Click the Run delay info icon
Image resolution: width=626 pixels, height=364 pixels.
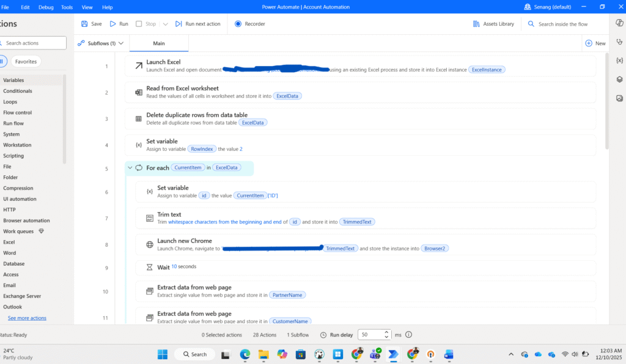tap(409, 335)
